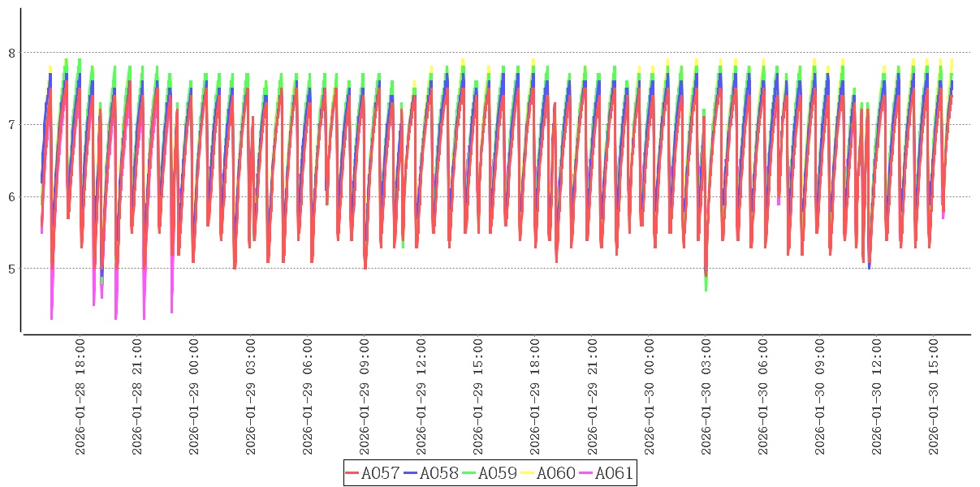The height and width of the screenshot is (487, 980).
Task: Select the A059 legend text label
Action: click(x=498, y=473)
